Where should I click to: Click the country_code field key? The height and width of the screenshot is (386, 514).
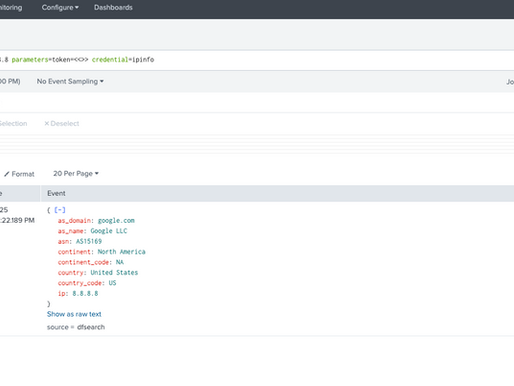(x=80, y=283)
